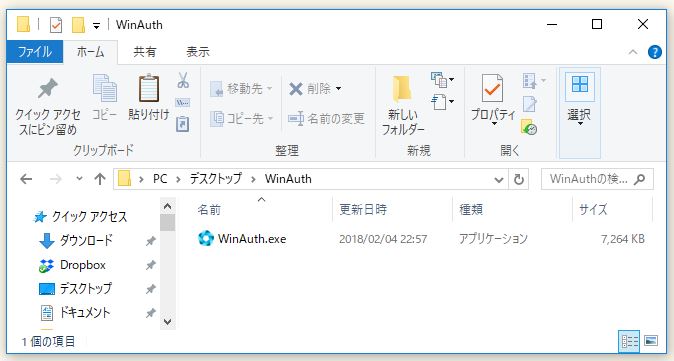674x361 pixels.
Task: Click the WinAuth.exe application icon
Action: 206,238
